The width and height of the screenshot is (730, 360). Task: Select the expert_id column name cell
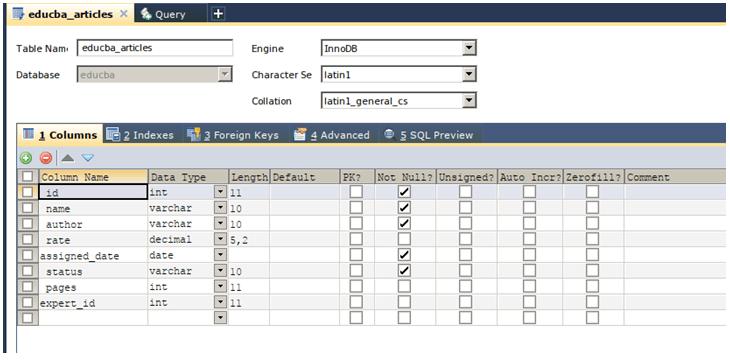[x=93, y=303]
